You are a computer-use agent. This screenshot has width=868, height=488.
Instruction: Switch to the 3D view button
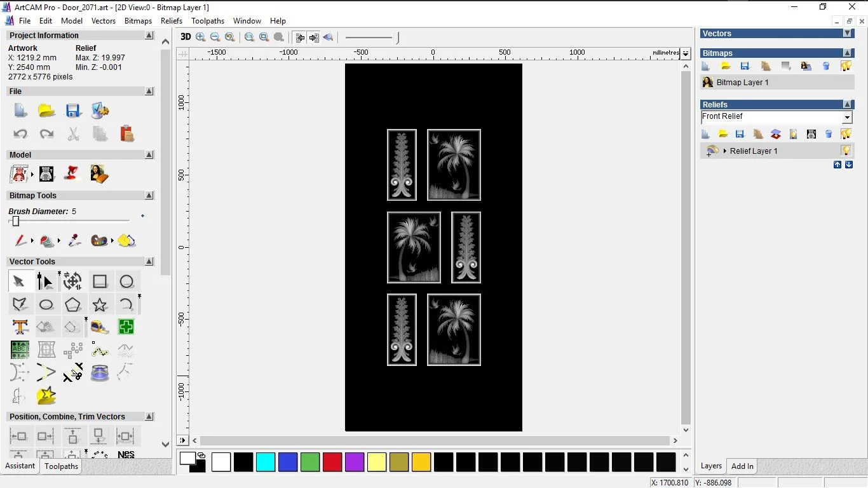tap(186, 37)
